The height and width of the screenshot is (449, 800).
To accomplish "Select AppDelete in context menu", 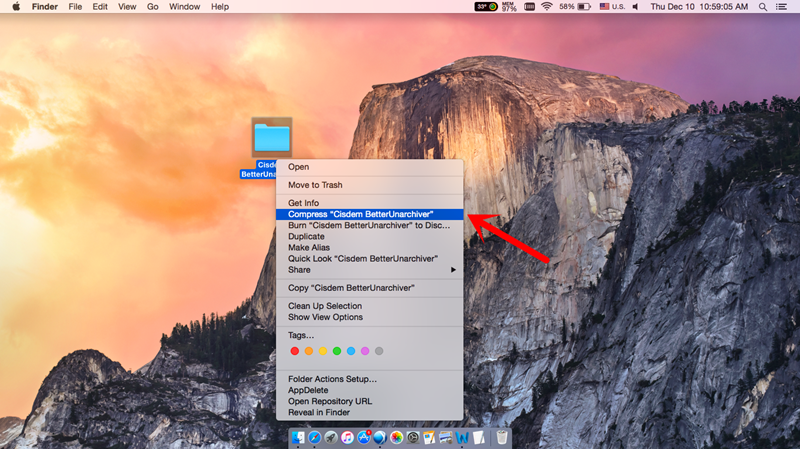I will click(x=369, y=390).
